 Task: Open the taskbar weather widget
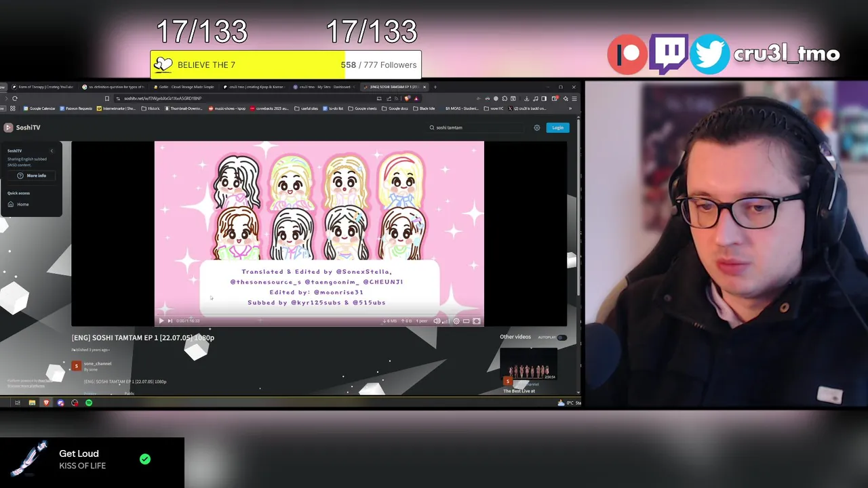click(x=568, y=403)
